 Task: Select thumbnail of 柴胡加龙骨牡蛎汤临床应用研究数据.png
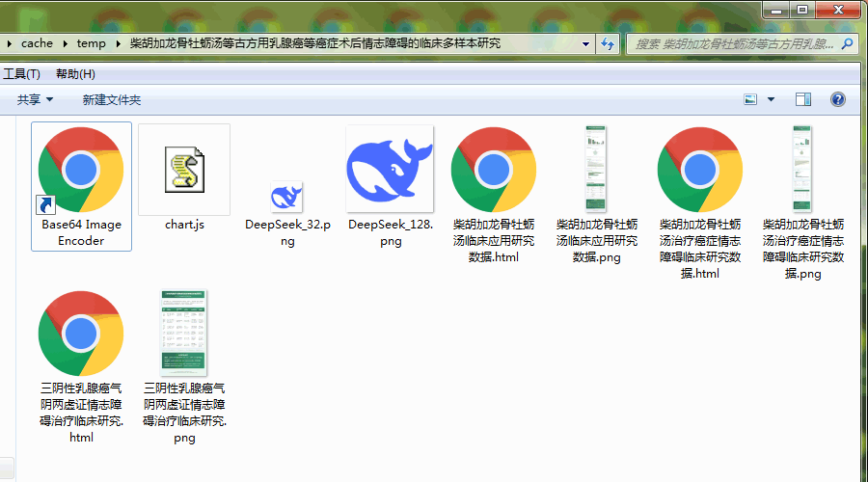pos(596,169)
